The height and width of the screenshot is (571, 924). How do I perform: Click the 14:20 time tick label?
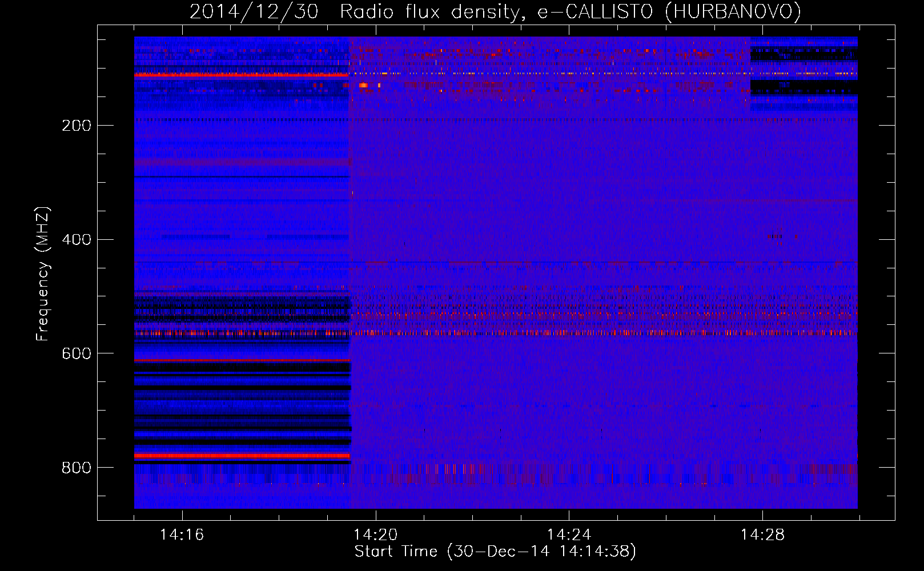click(376, 535)
